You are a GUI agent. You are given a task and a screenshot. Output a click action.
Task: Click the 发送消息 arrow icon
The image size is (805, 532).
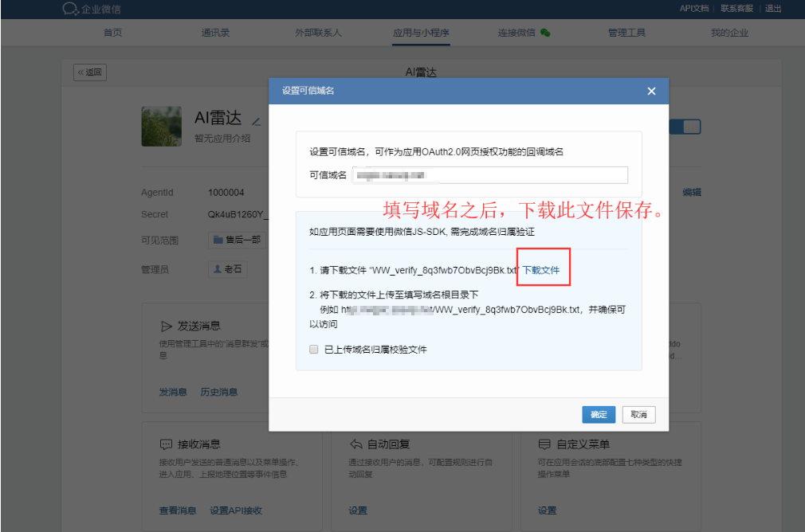point(167,327)
